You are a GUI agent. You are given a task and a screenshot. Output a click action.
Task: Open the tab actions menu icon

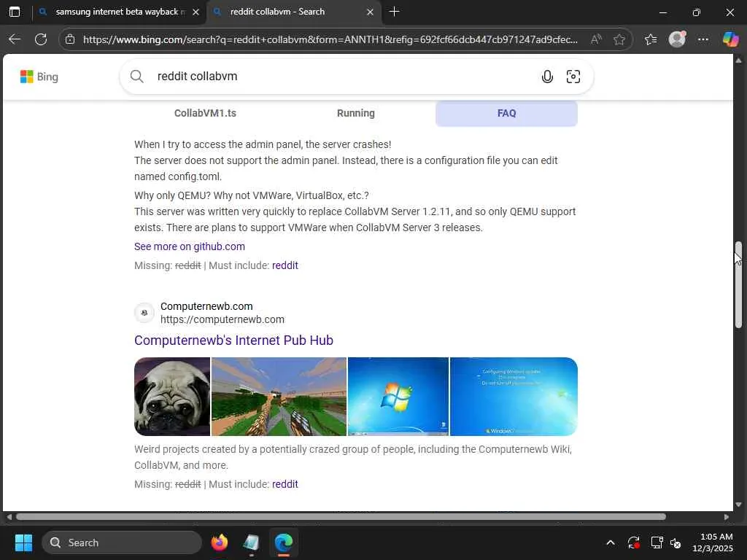[15, 12]
